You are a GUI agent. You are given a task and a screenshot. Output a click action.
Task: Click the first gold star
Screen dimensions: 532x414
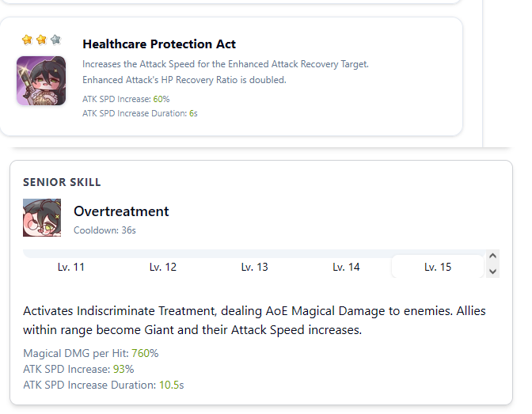coord(27,40)
